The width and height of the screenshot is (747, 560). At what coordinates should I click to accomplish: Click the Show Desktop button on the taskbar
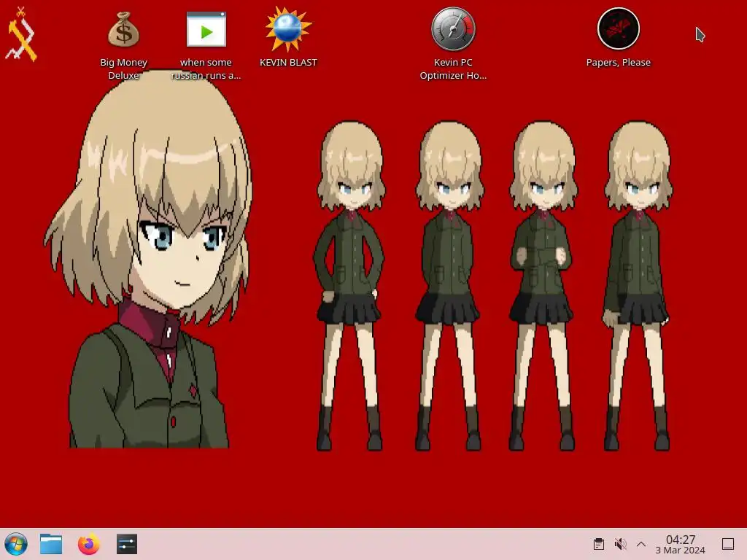(x=728, y=544)
